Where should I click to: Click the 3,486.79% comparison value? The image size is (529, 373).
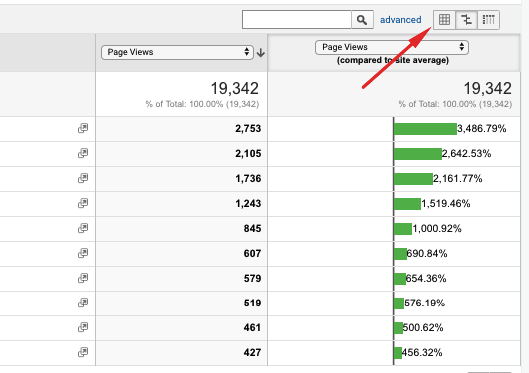(481, 128)
